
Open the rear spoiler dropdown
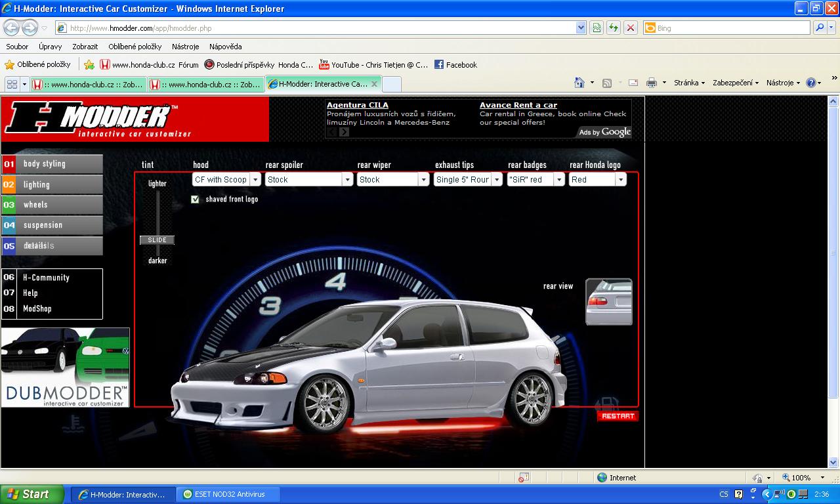[309, 179]
